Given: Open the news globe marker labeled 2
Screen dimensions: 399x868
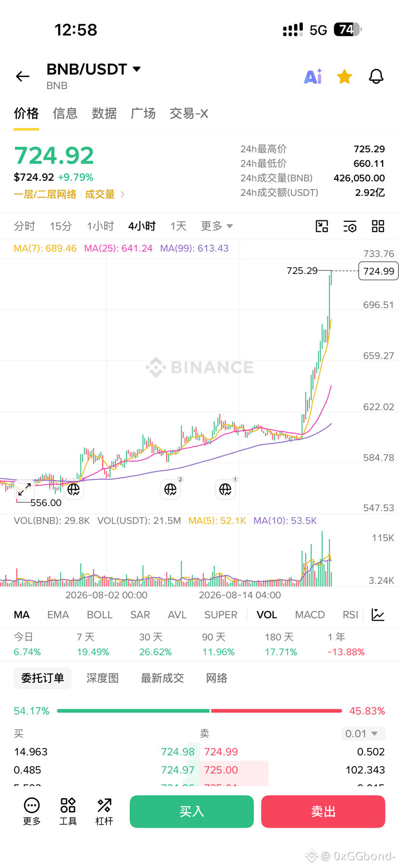Looking at the screenshot, I should (x=171, y=489).
